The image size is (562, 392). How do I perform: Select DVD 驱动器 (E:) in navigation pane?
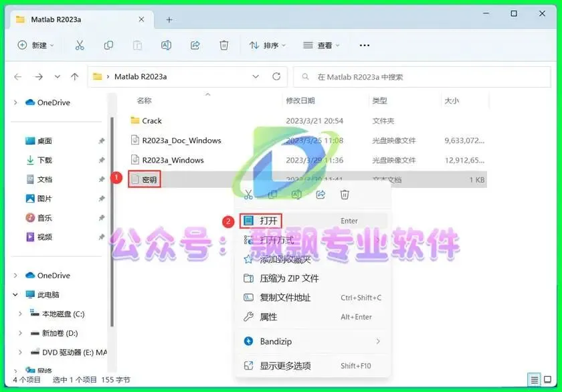point(68,353)
